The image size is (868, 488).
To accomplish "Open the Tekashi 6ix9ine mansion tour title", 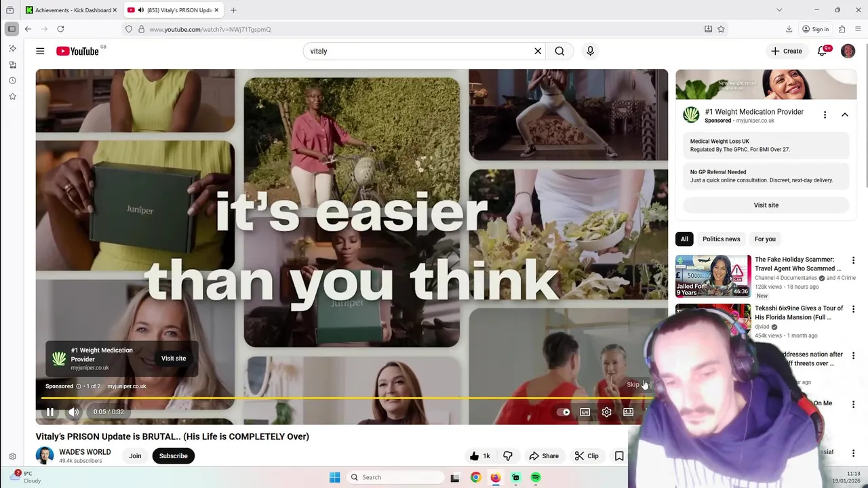I will [799, 313].
